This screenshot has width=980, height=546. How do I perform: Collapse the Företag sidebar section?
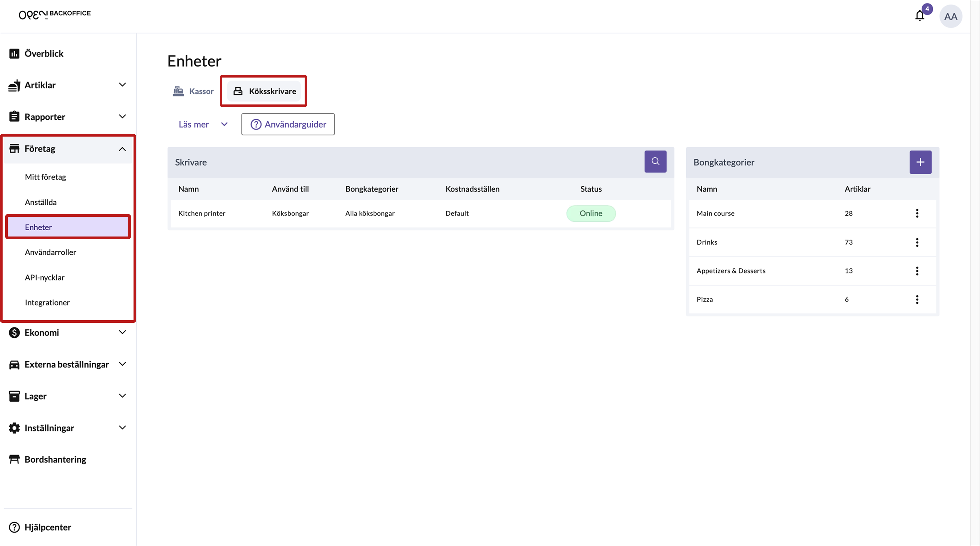(122, 149)
